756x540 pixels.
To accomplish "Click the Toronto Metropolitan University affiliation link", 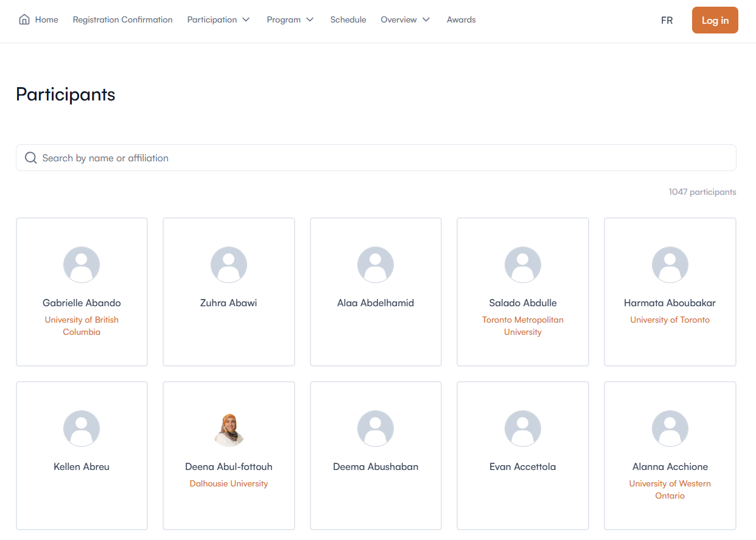I will pos(523,326).
